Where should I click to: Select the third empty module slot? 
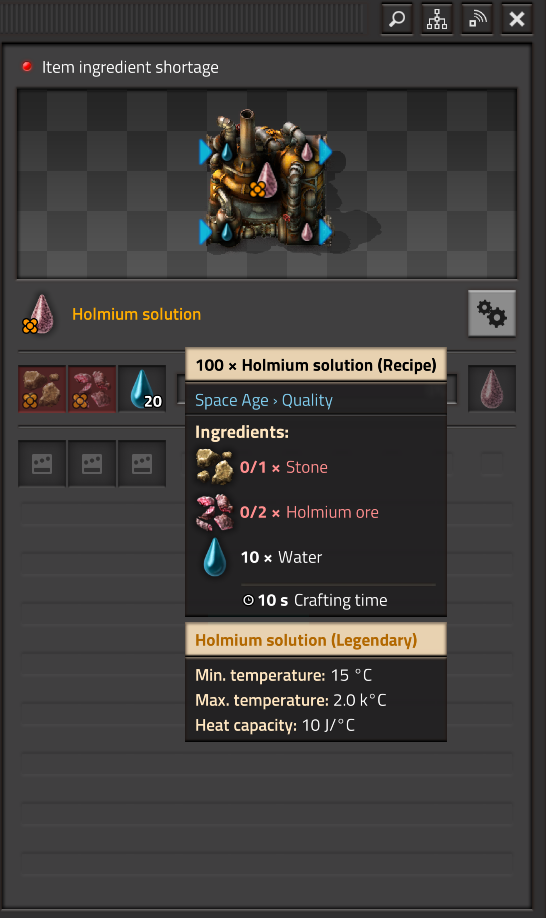coord(142,464)
